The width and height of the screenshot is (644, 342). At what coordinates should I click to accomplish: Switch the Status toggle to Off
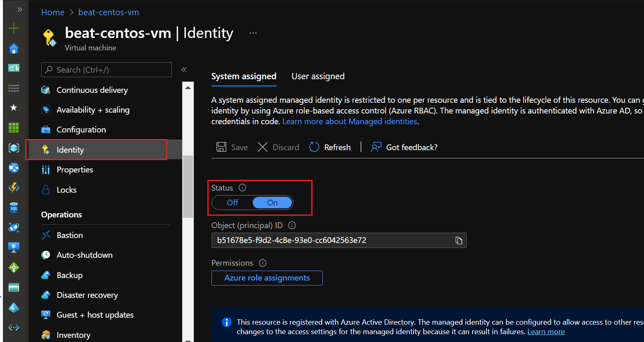click(x=233, y=203)
